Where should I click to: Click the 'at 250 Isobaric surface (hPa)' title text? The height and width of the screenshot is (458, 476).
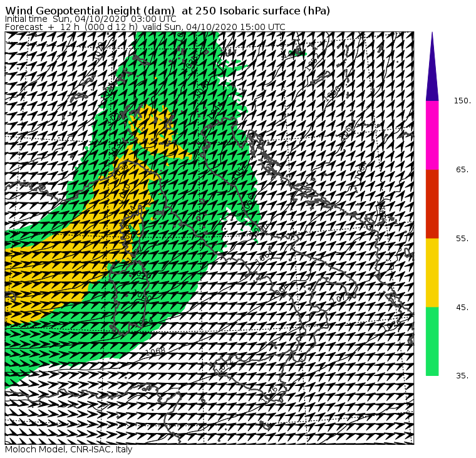click(256, 11)
